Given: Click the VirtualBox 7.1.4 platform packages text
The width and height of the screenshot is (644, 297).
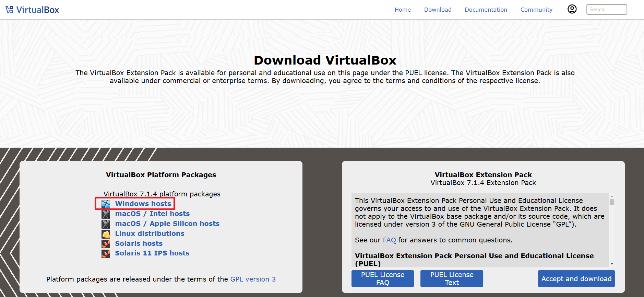Looking at the screenshot, I should pos(162,194).
